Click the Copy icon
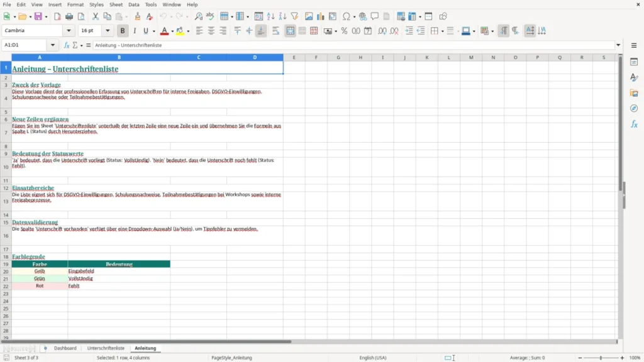The width and height of the screenshot is (644, 362). point(107,16)
